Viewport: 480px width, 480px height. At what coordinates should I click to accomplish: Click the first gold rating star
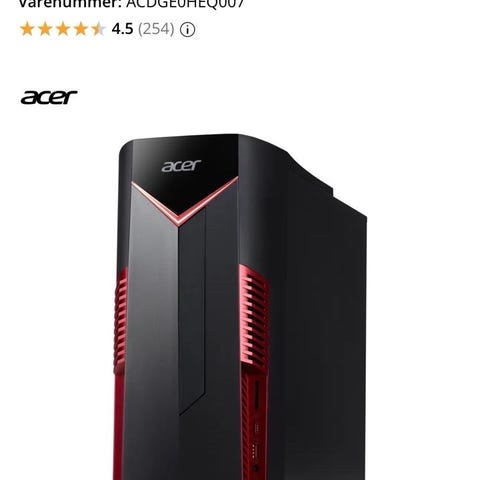(27, 29)
